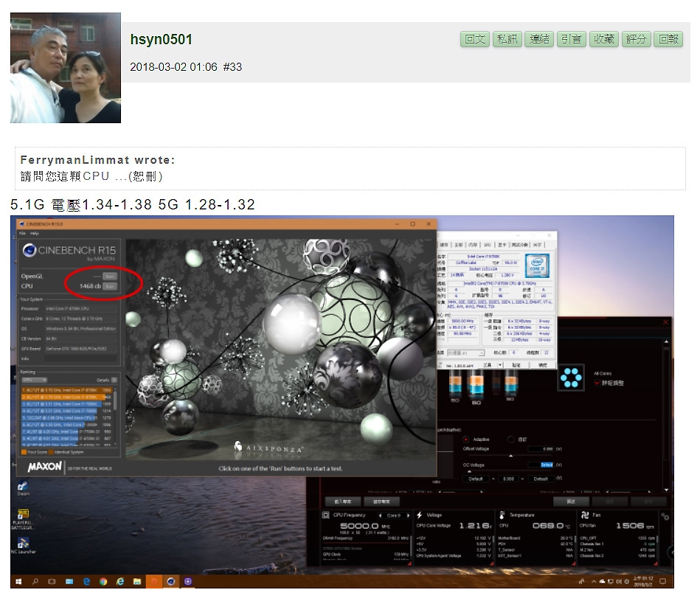Select next core after Core 0
This screenshot has height=601, width=700.
click(408, 515)
